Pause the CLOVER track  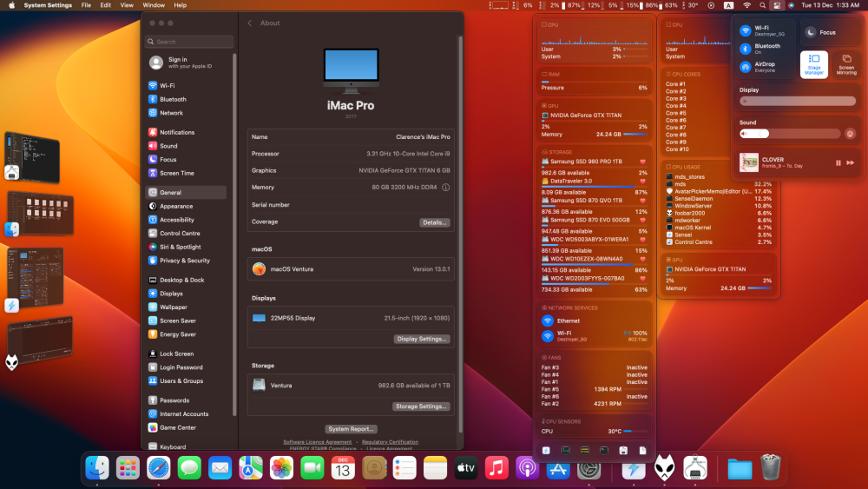[838, 162]
